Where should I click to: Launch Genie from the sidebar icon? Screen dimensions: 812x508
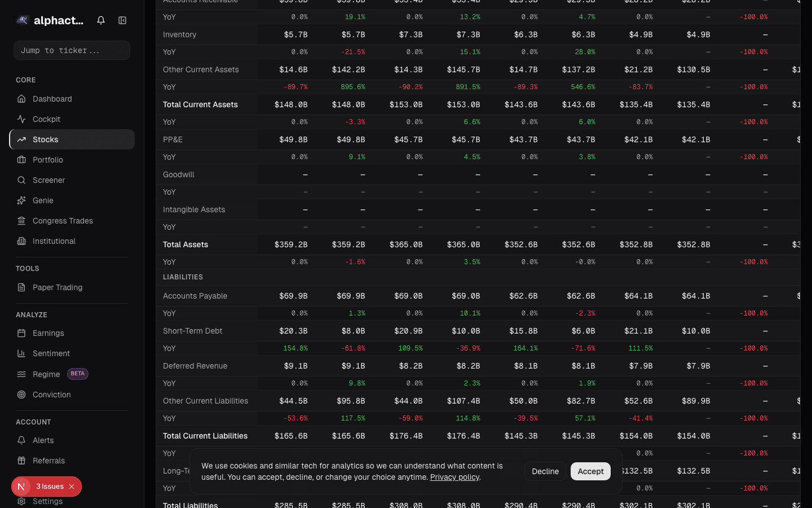coord(20,200)
